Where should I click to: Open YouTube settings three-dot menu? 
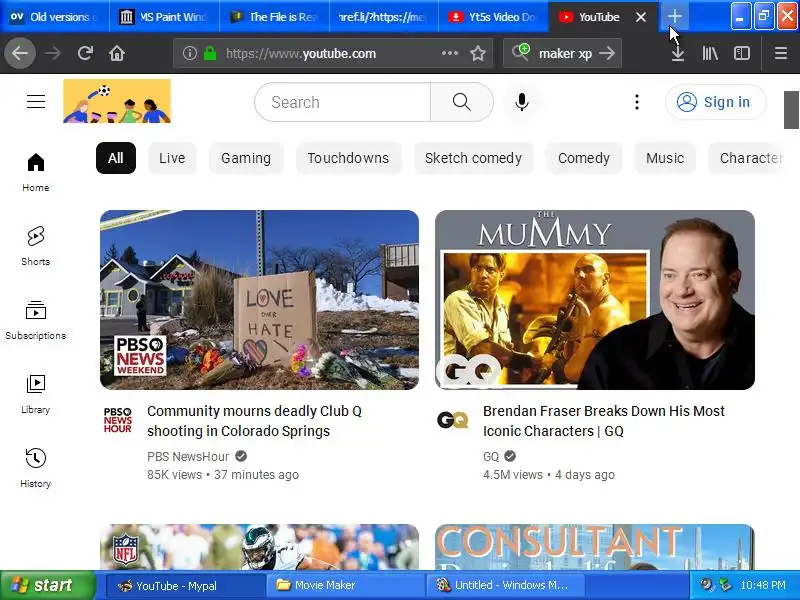[x=637, y=102]
